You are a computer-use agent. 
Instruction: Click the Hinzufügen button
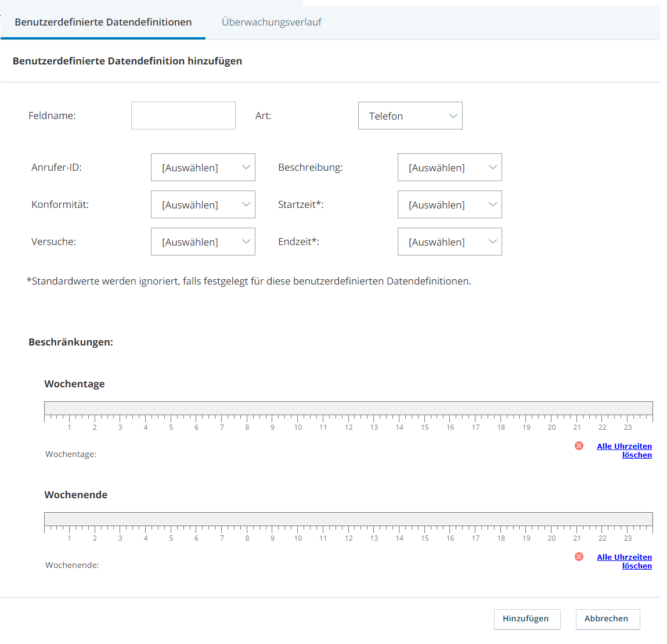click(527, 619)
